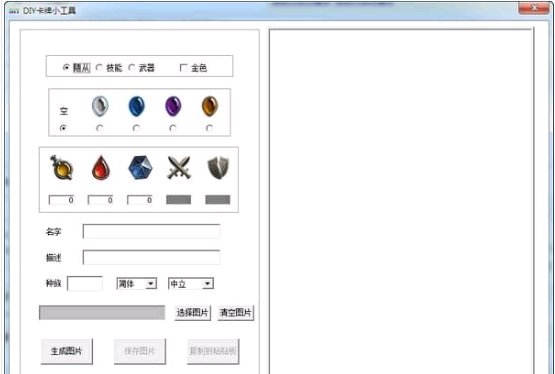Select radio button under orange gem
Viewport: 555px width, 374px height.
[x=209, y=128]
